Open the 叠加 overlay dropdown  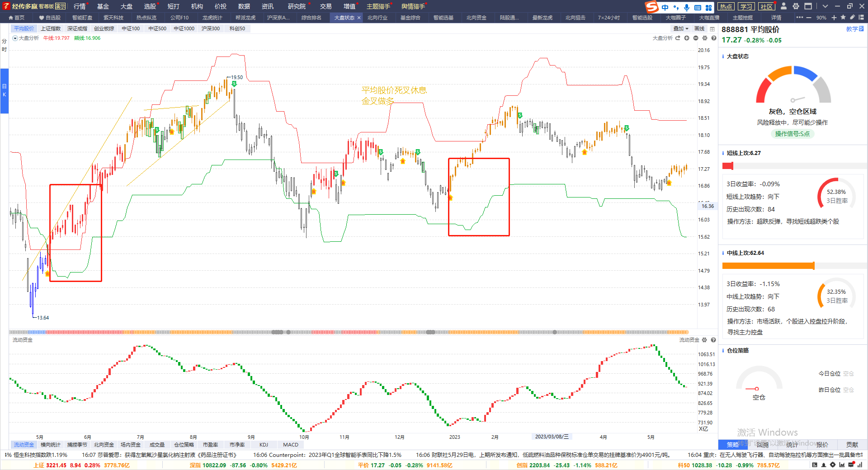pos(681,28)
